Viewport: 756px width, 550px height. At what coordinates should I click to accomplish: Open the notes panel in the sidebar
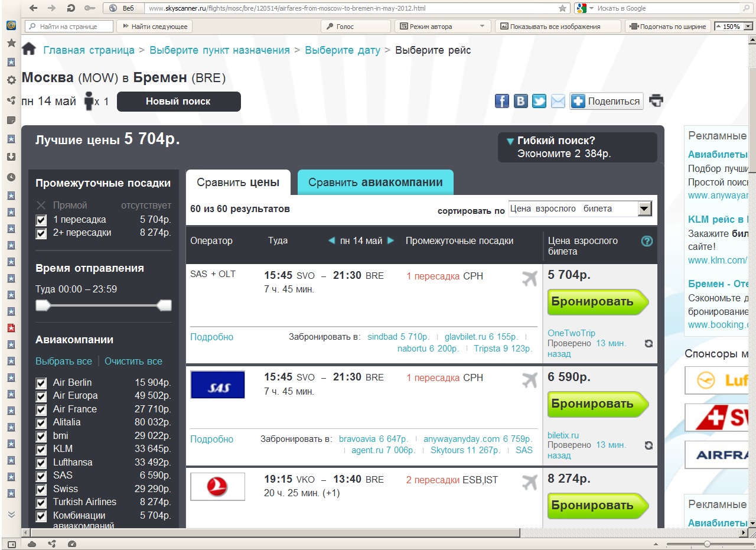pos(11,120)
